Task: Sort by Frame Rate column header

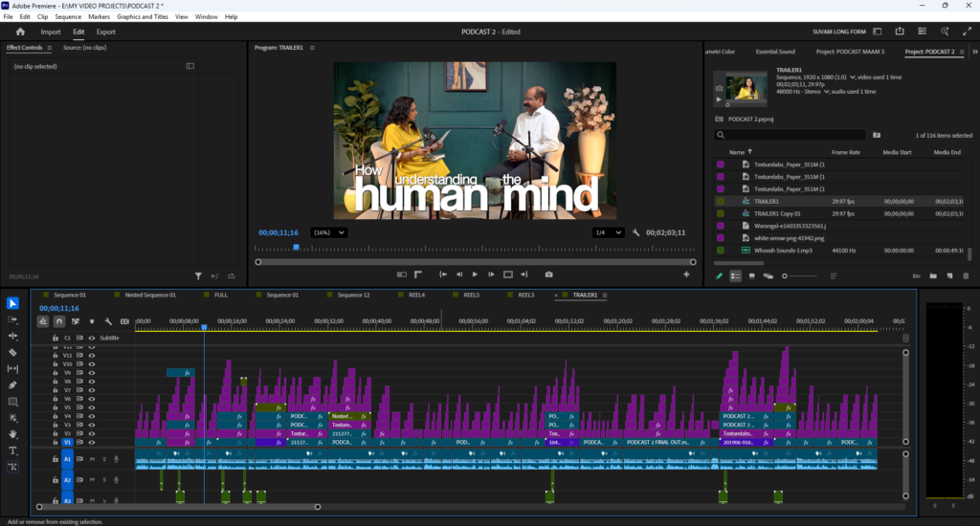Action: 846,152
